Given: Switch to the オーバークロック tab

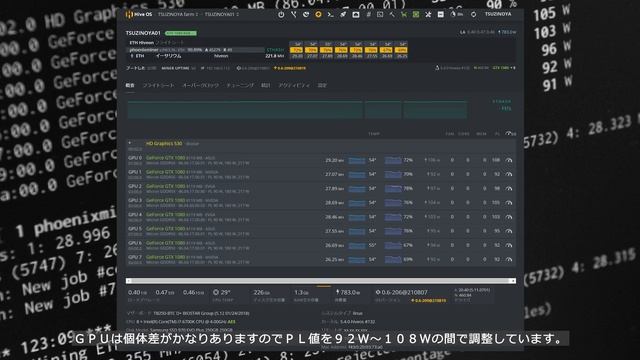Looking at the screenshot, I should [200, 86].
